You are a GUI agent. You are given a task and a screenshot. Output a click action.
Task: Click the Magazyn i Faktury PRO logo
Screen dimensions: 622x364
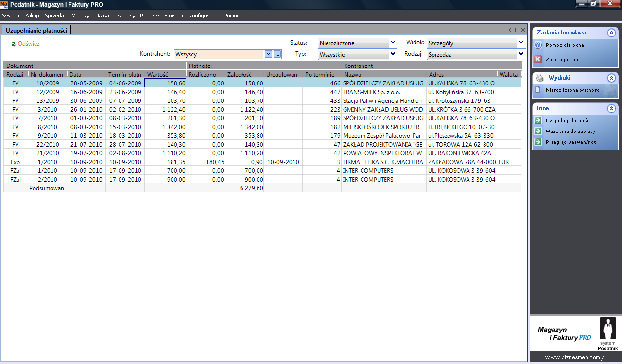coord(564,333)
